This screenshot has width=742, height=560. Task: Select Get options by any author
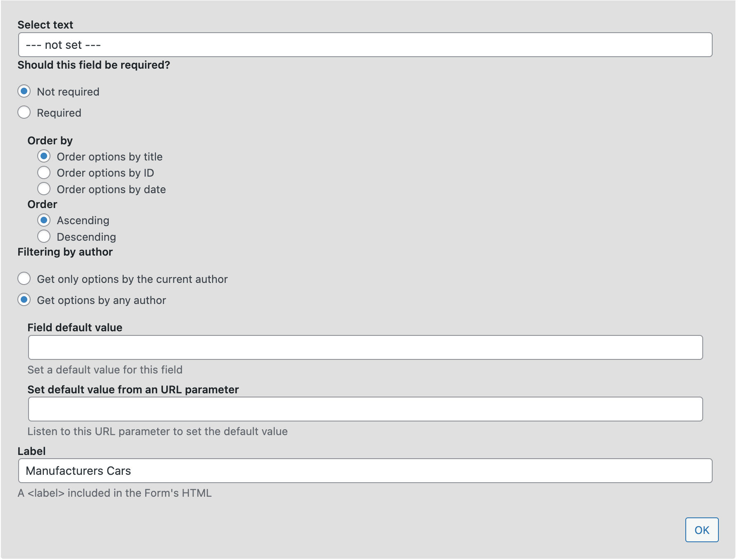(24, 299)
